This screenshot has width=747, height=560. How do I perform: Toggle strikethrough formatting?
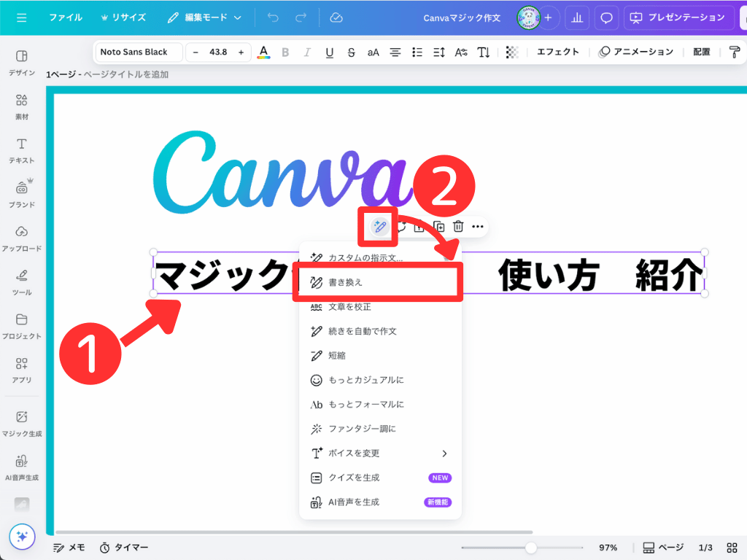(x=351, y=52)
